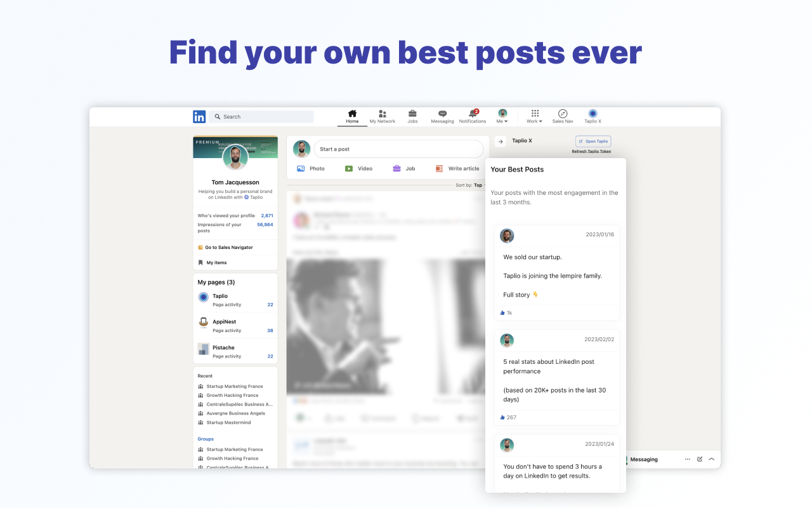Image resolution: width=812 pixels, height=508 pixels.
Task: Open Tom Jacquesson profile name link
Action: click(235, 182)
